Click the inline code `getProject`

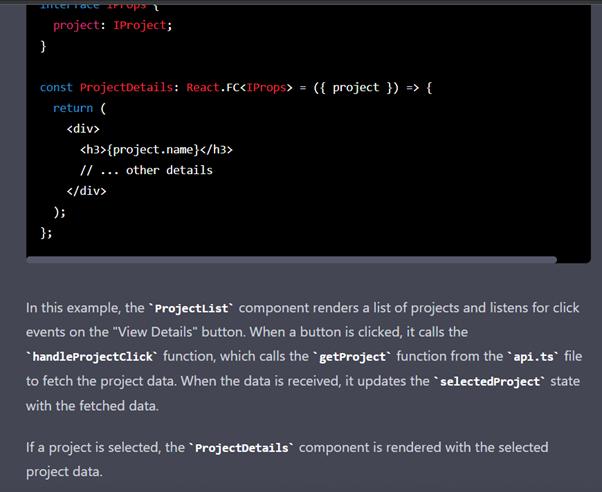point(352,357)
